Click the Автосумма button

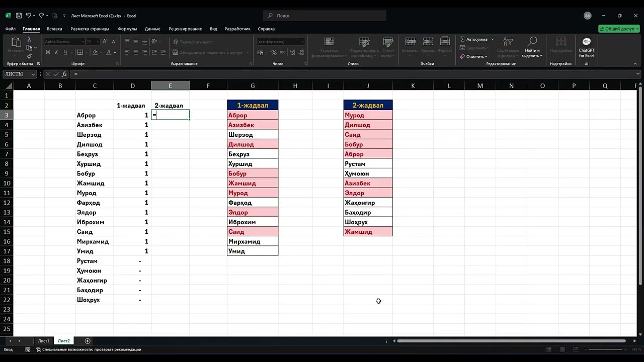click(x=473, y=39)
